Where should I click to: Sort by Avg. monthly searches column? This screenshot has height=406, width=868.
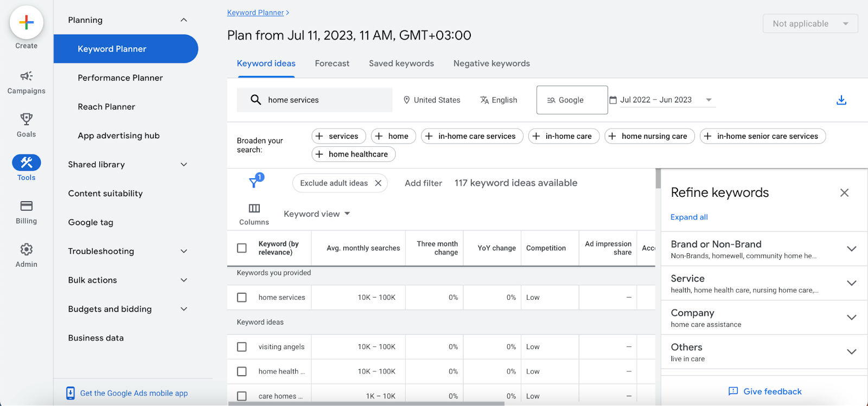pos(363,248)
